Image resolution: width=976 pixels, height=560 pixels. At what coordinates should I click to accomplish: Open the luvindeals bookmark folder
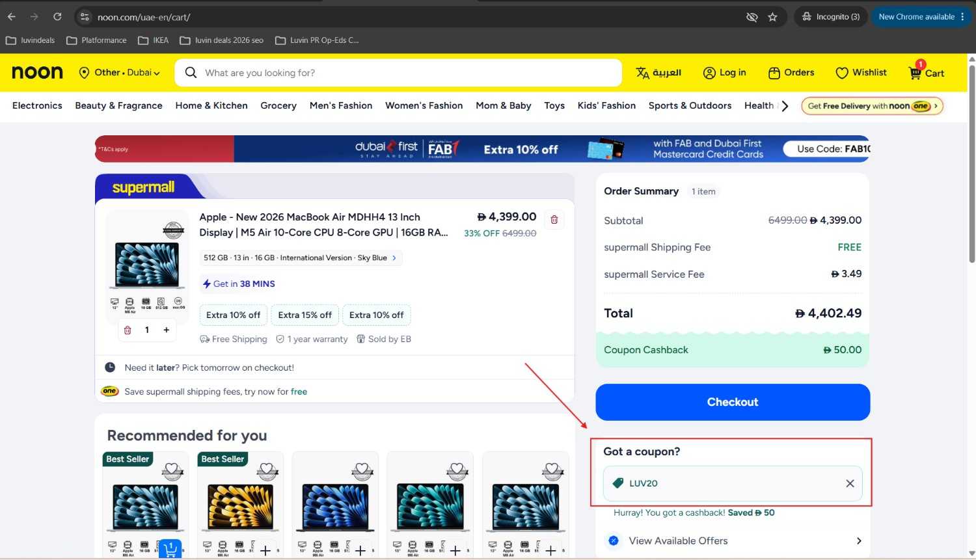coord(31,40)
